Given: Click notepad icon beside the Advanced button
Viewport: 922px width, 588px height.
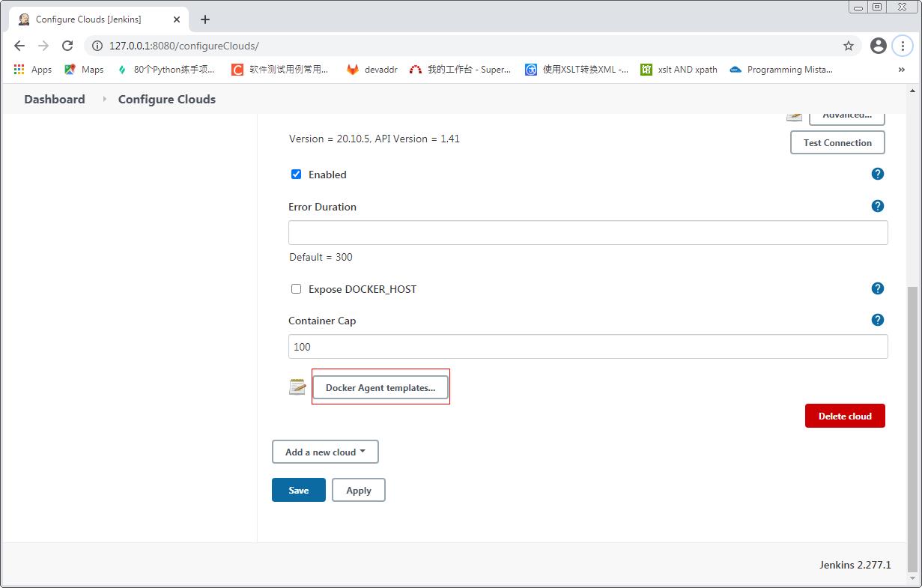Looking at the screenshot, I should pos(794,116).
